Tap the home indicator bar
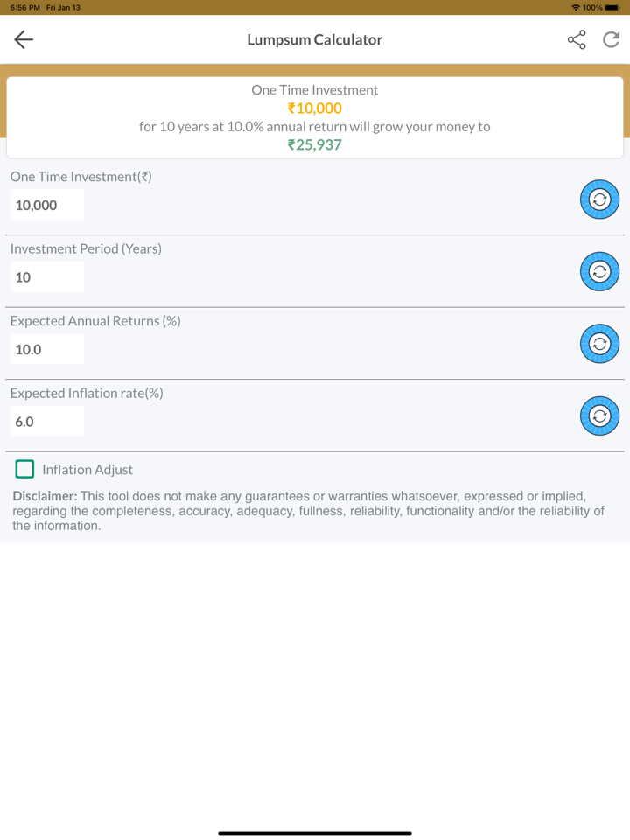The height and width of the screenshot is (840, 630). point(315,833)
